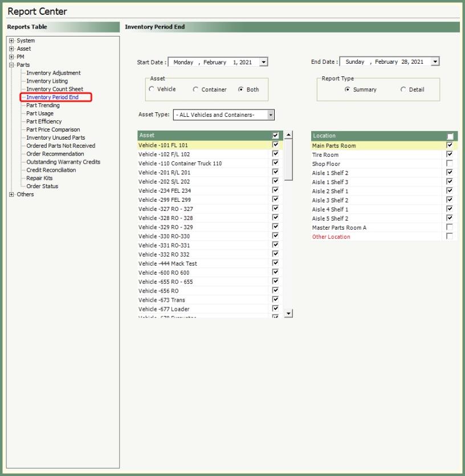Screen dimensions: 465x476
Task: Check the Shop Floor location checkbox
Action: (x=450, y=164)
